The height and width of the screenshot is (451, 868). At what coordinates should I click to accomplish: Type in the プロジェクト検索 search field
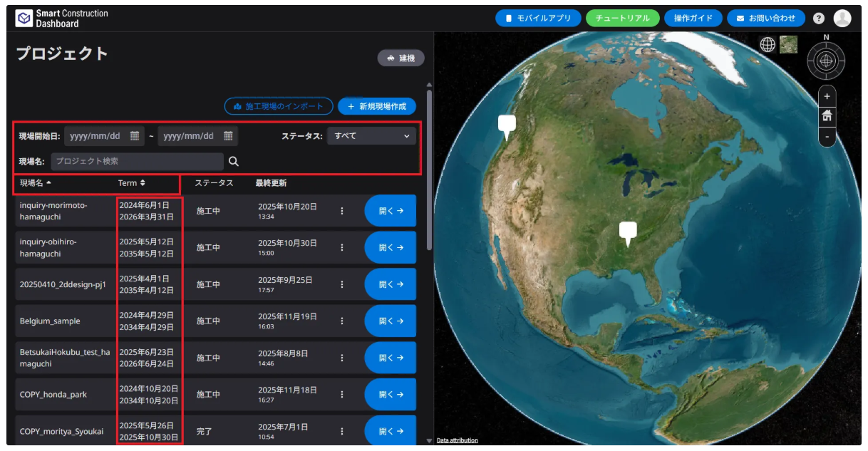point(137,162)
